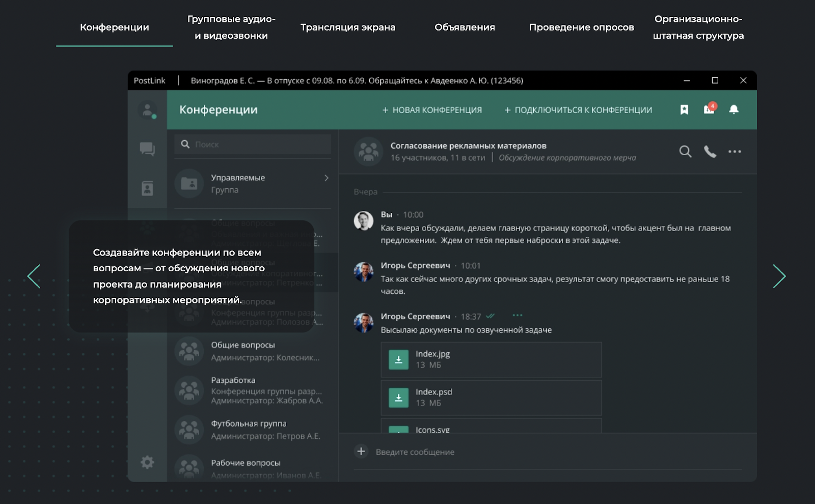Open settings gear in the sidebar
Screen dimensions: 815x504
(x=147, y=462)
